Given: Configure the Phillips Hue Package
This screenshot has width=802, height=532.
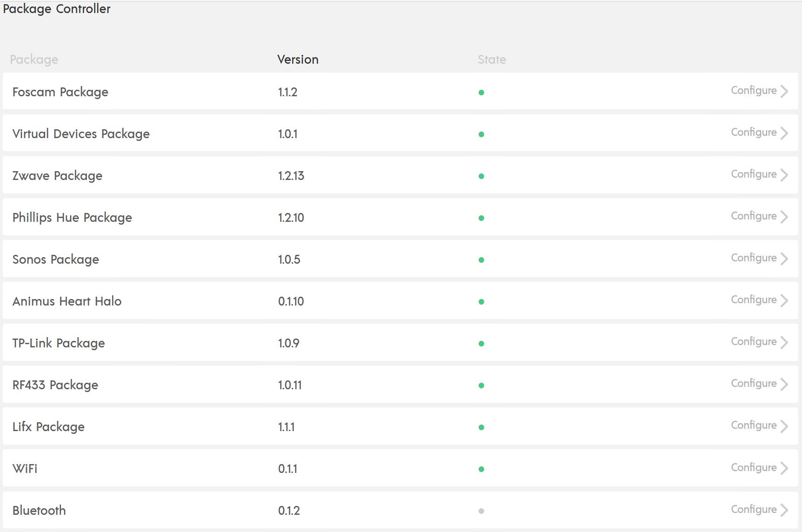Looking at the screenshot, I should tap(754, 216).
